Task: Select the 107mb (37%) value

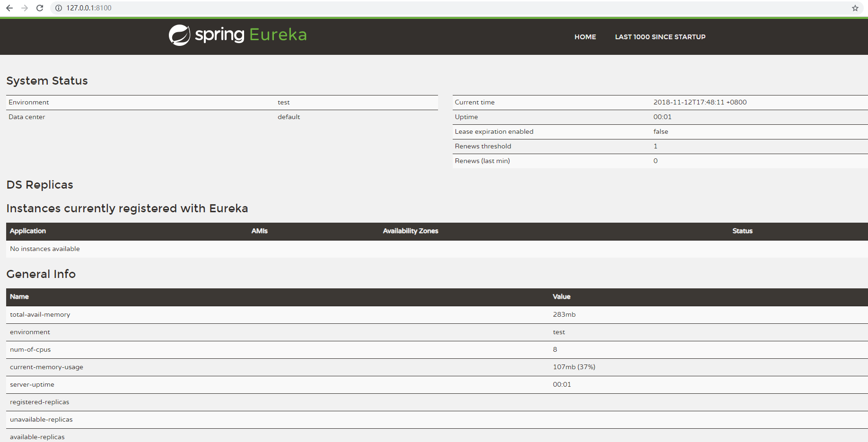Action: point(574,367)
